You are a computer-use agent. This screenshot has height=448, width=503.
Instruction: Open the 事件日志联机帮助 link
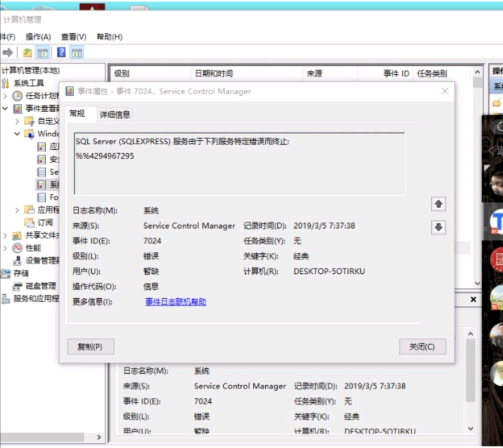175,302
